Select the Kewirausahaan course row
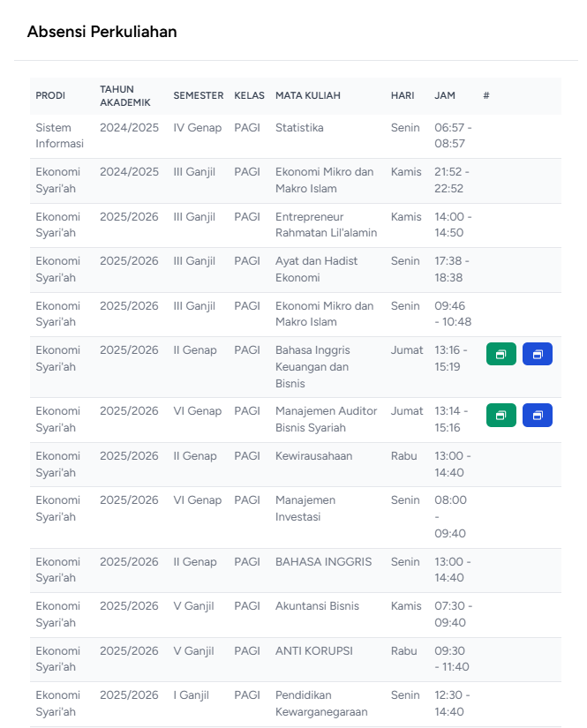The image size is (587, 728). (296, 464)
